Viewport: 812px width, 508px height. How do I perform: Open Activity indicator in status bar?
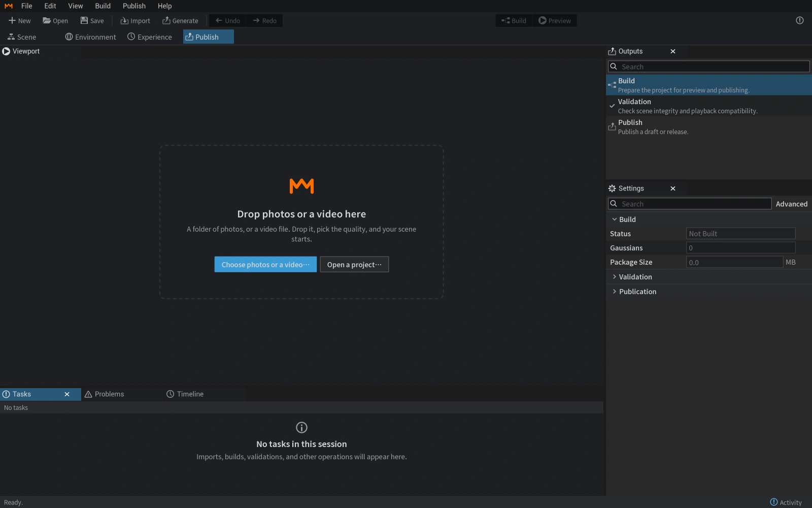(x=786, y=502)
